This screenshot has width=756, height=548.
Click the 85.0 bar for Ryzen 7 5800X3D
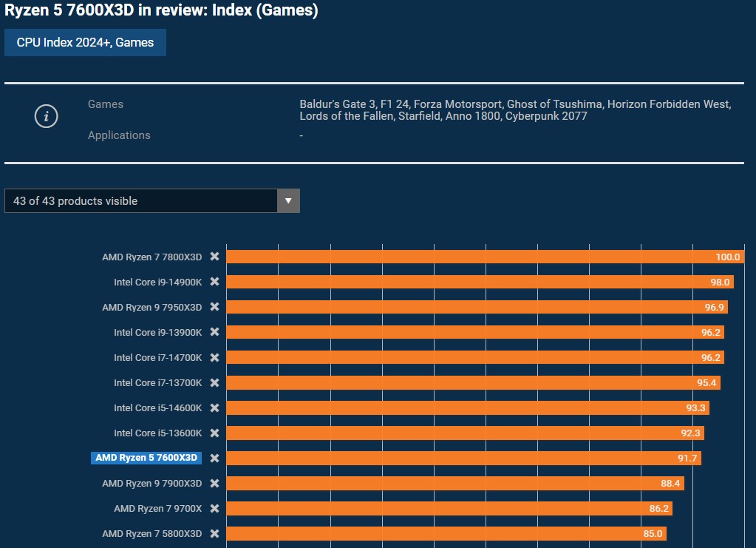click(446, 533)
